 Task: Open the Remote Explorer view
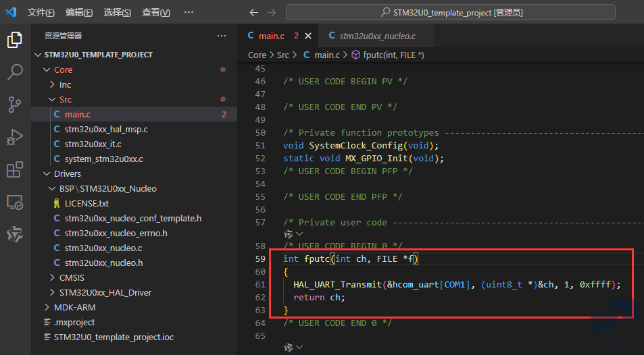point(15,202)
